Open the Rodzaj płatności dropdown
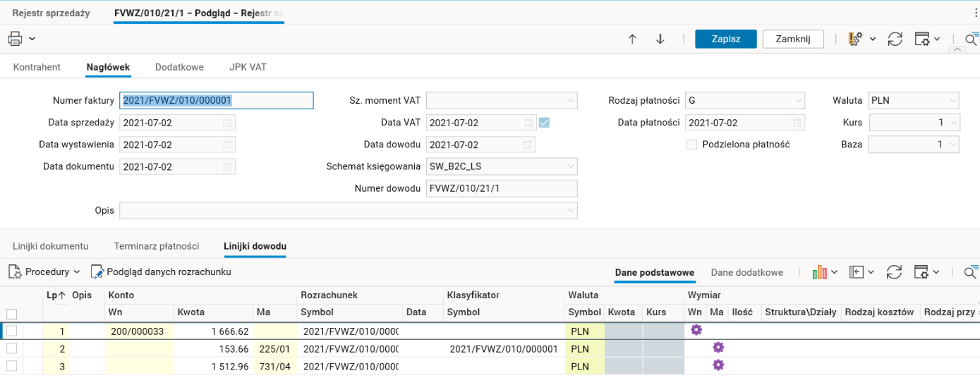 tap(797, 101)
